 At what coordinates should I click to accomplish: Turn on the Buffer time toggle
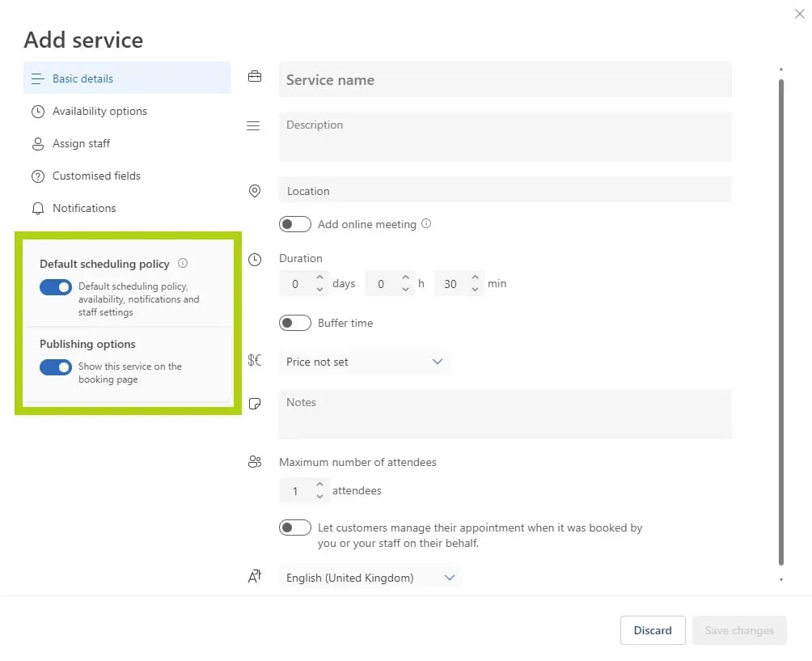pyautogui.click(x=295, y=322)
